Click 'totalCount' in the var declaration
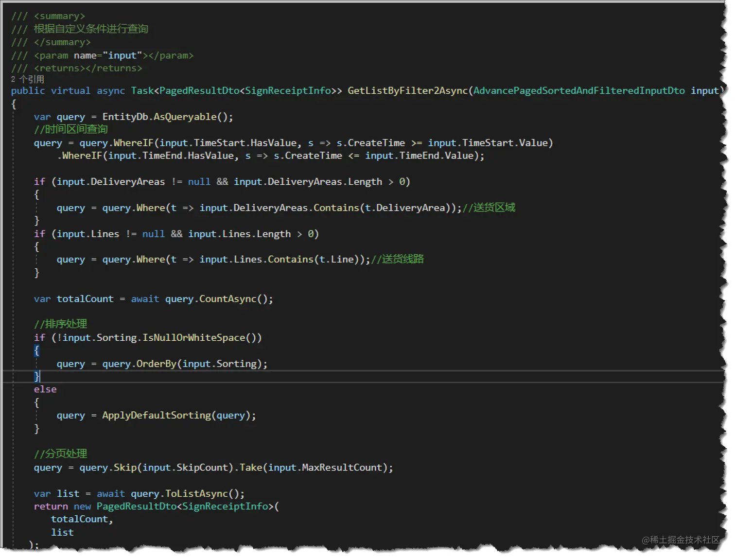Screen dimensions: 735x560 (x=85, y=299)
